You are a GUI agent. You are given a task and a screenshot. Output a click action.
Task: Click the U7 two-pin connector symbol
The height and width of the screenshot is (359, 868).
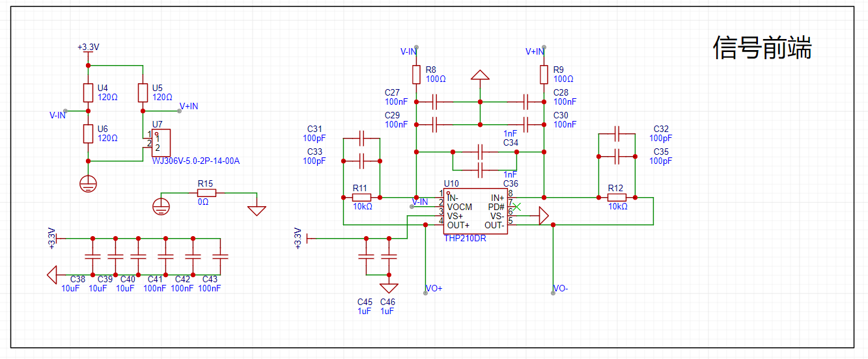[x=160, y=142]
